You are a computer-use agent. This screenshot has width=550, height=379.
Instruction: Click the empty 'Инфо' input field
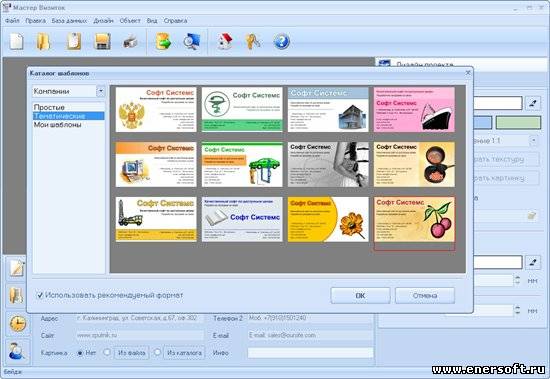point(310,353)
